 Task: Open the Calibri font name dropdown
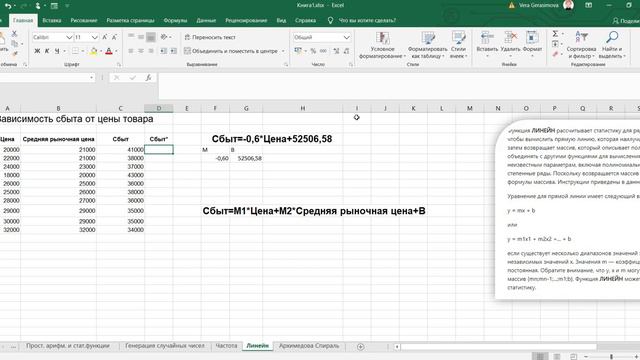click(x=69, y=37)
